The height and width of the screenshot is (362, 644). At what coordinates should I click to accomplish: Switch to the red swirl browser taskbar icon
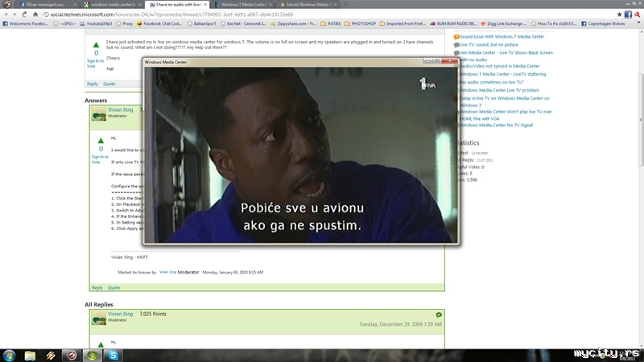coord(72,356)
